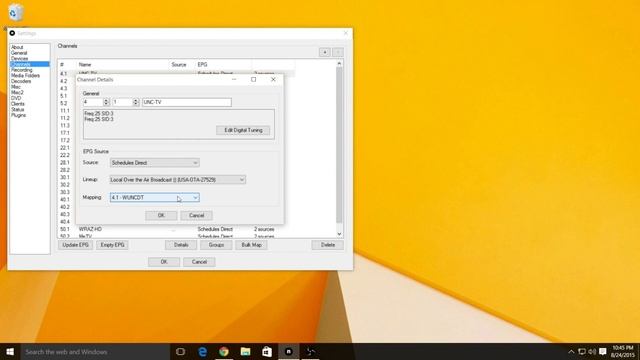Open the Action Center notifications icon

tap(603, 351)
